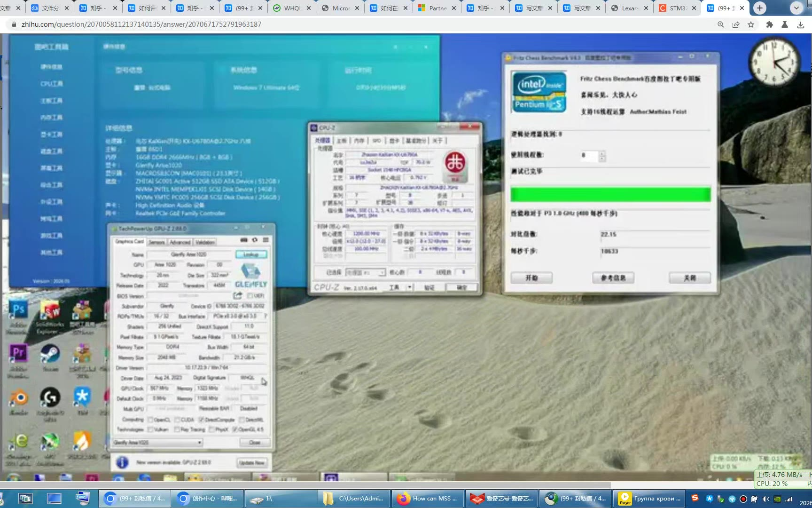This screenshot has height=508, width=812.
Task: Switch to the Sensors tab in GPU-Z
Action: pyautogui.click(x=156, y=242)
